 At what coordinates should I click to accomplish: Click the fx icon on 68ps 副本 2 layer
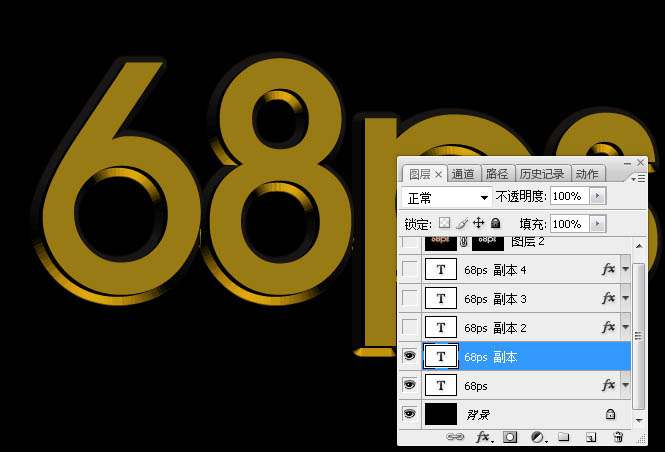(x=608, y=326)
